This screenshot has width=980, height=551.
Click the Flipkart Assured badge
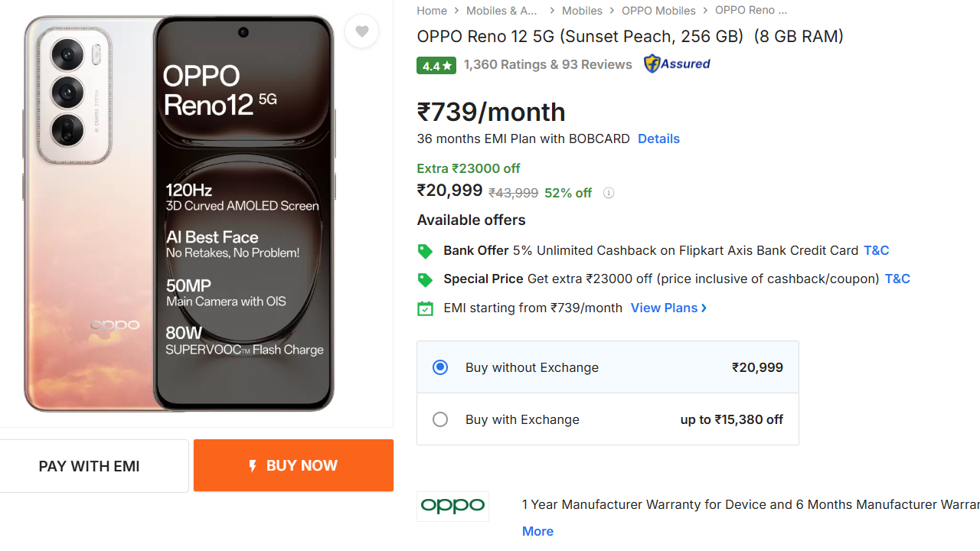(677, 64)
